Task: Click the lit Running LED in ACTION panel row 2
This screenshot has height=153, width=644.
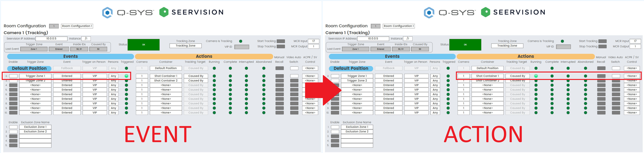Action: (x=536, y=76)
